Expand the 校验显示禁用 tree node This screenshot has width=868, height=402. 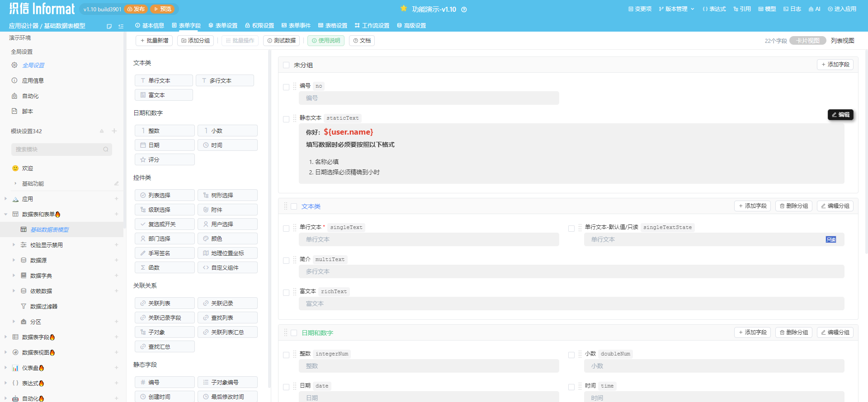point(14,245)
